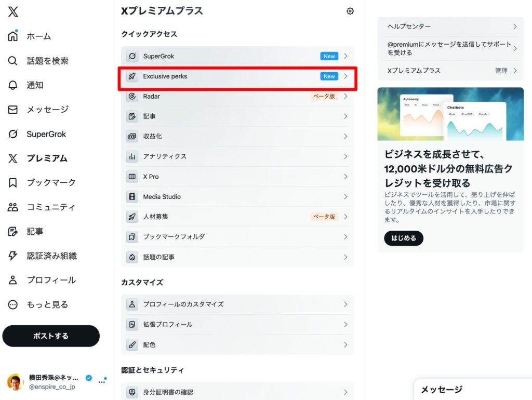Click the アナリティクス bar chart icon
The width and height of the screenshot is (532, 400).
pos(132,156)
